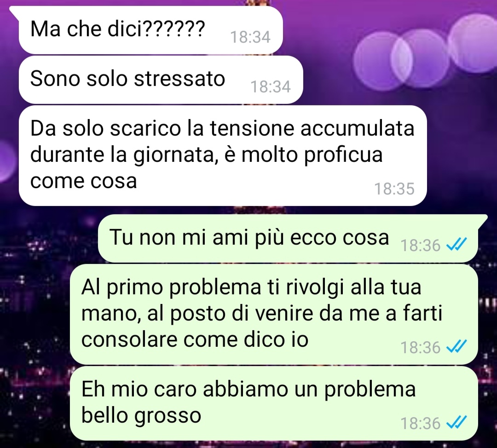Select the "Eh mio caro abbiamo un problema" bubble

point(274,403)
